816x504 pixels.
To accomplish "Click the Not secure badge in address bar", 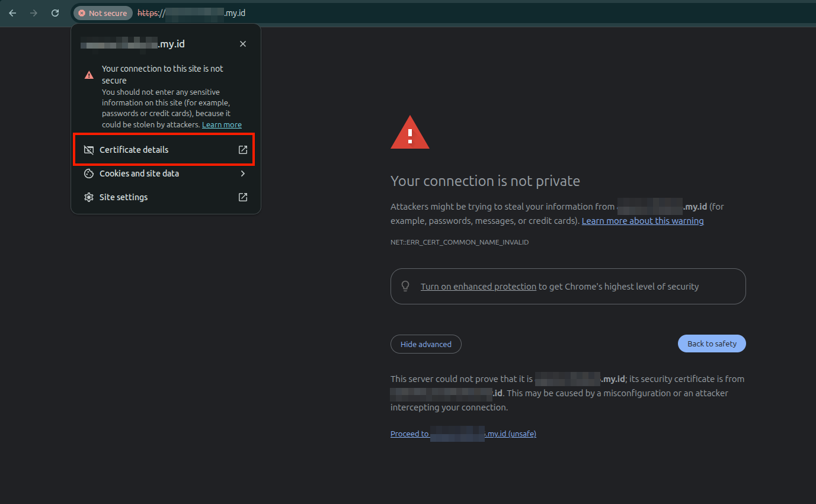I will (102, 12).
